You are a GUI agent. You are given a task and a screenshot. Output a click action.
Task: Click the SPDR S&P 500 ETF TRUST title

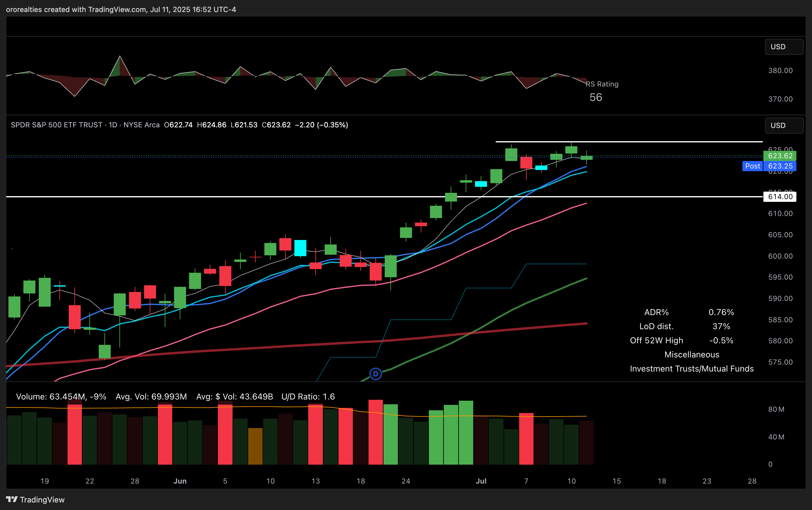click(x=57, y=125)
